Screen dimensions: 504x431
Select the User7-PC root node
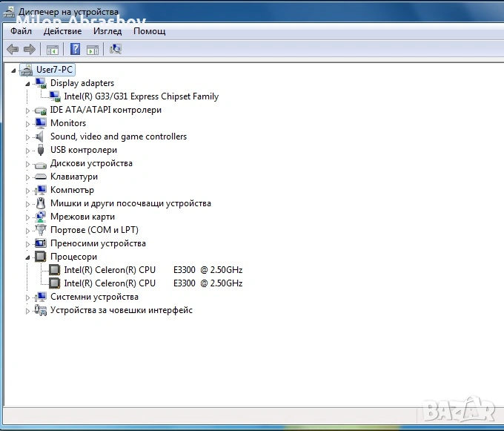(54, 70)
